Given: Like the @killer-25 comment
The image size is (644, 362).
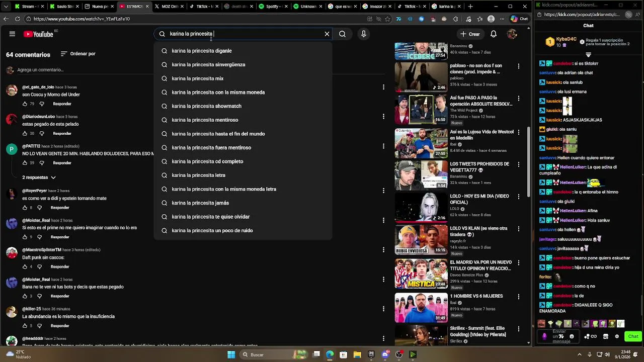Looking at the screenshot, I should tap(25, 326).
